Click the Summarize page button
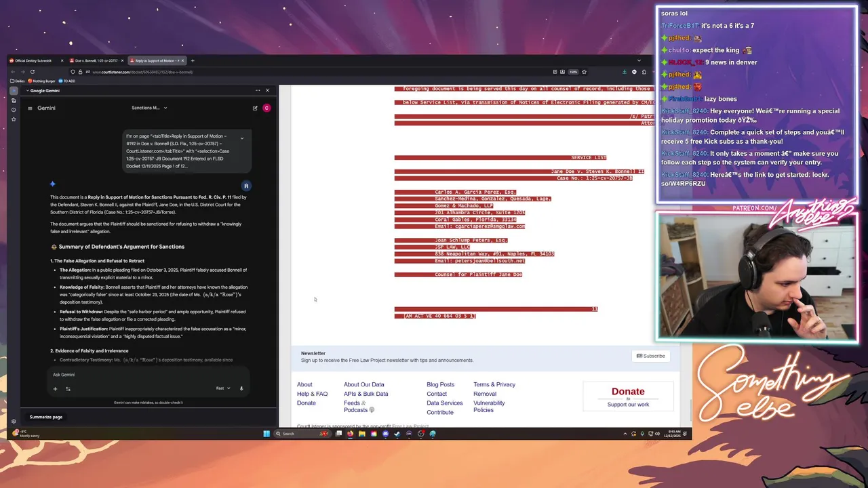The image size is (868, 488). (46, 417)
